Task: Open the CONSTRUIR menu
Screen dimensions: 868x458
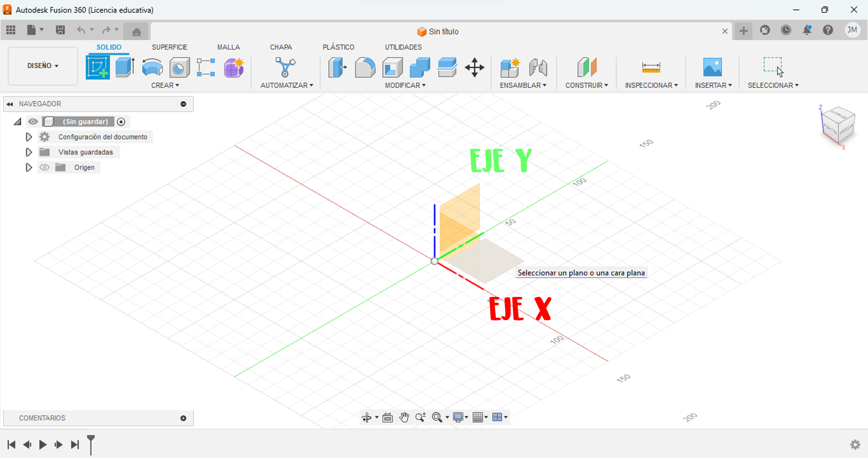Action: (586, 85)
